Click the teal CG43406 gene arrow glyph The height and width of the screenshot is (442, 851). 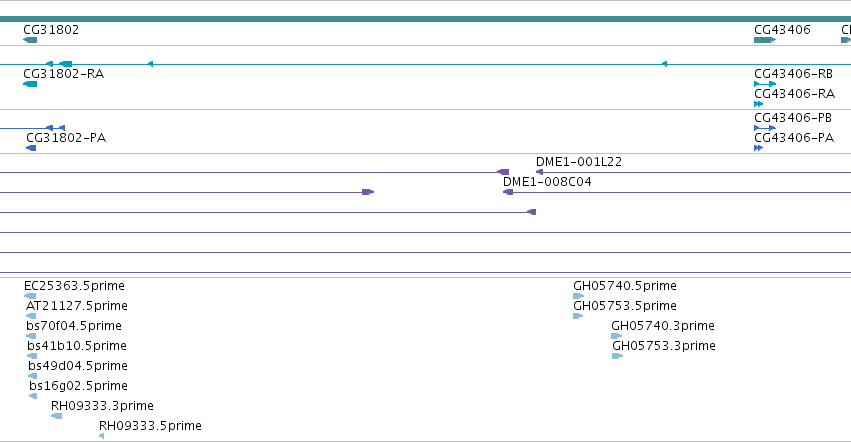pyautogui.click(x=765, y=40)
